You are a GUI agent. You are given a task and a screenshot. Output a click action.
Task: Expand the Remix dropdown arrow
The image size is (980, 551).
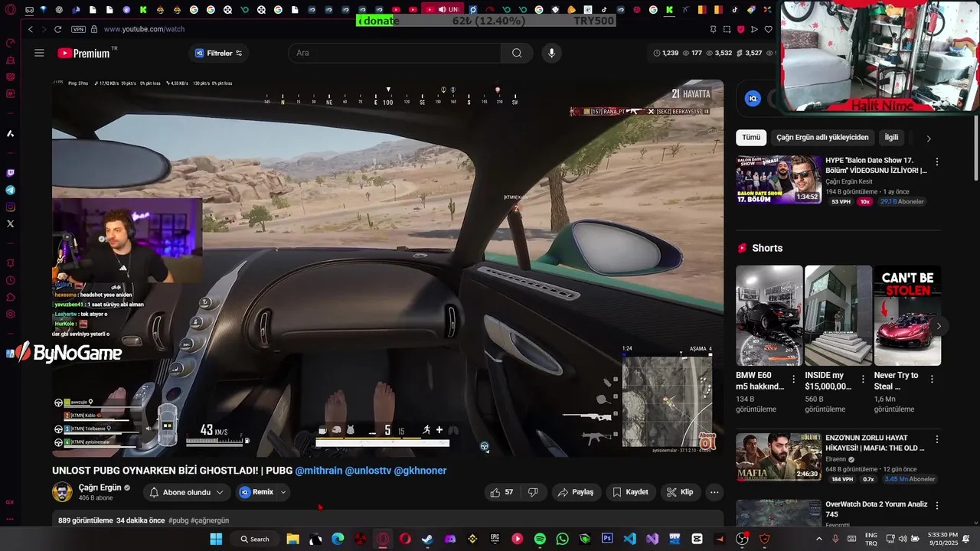point(283,492)
